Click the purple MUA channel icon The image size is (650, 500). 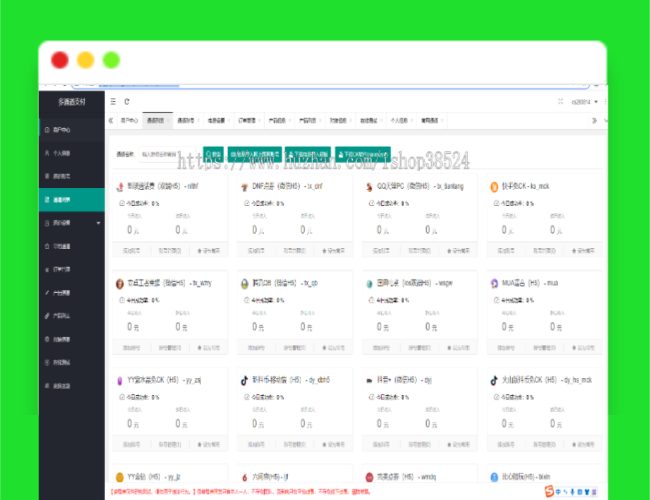click(x=494, y=283)
